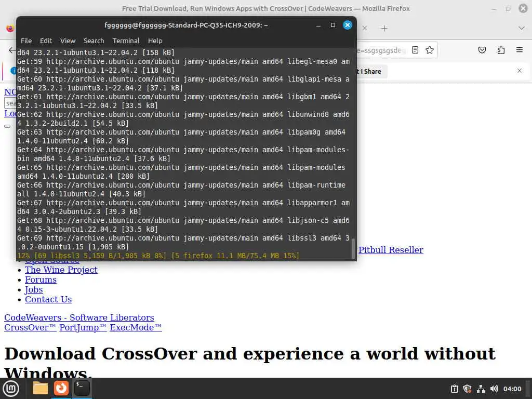Open the CrossOver™ link
The height and width of the screenshot is (399, 532).
[30, 327]
